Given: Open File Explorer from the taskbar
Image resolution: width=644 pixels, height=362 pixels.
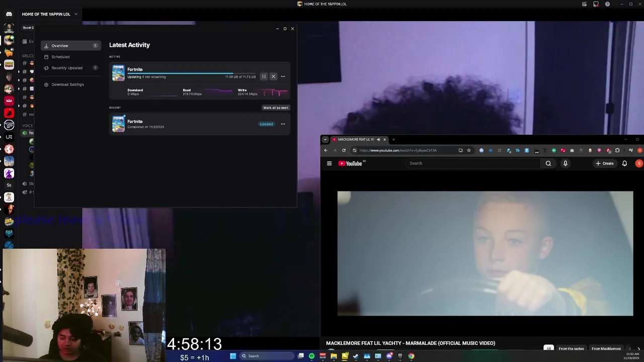Looking at the screenshot, I should 334,356.
